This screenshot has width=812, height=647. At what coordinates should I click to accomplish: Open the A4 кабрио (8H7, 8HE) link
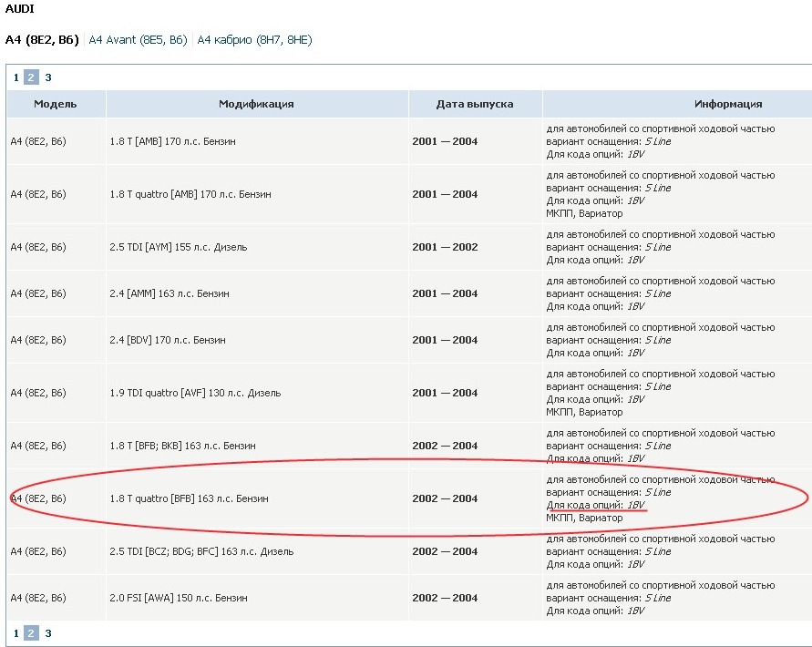pyautogui.click(x=254, y=40)
